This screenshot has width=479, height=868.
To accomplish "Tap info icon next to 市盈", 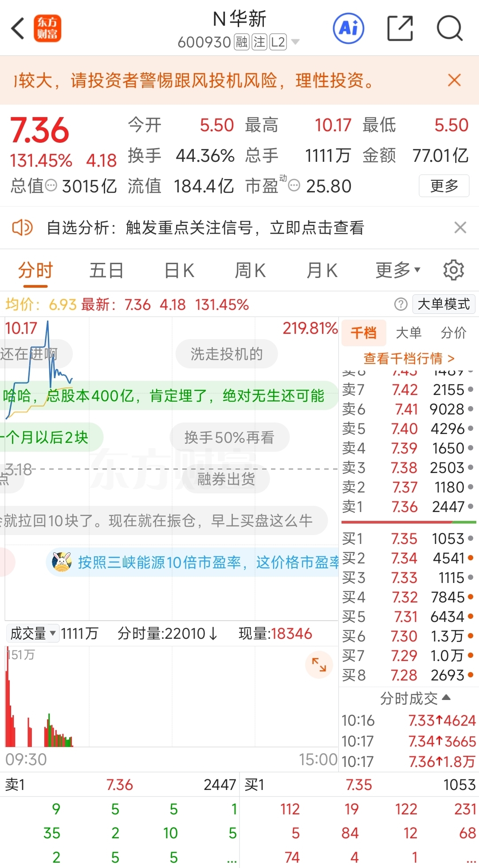I will point(294,185).
